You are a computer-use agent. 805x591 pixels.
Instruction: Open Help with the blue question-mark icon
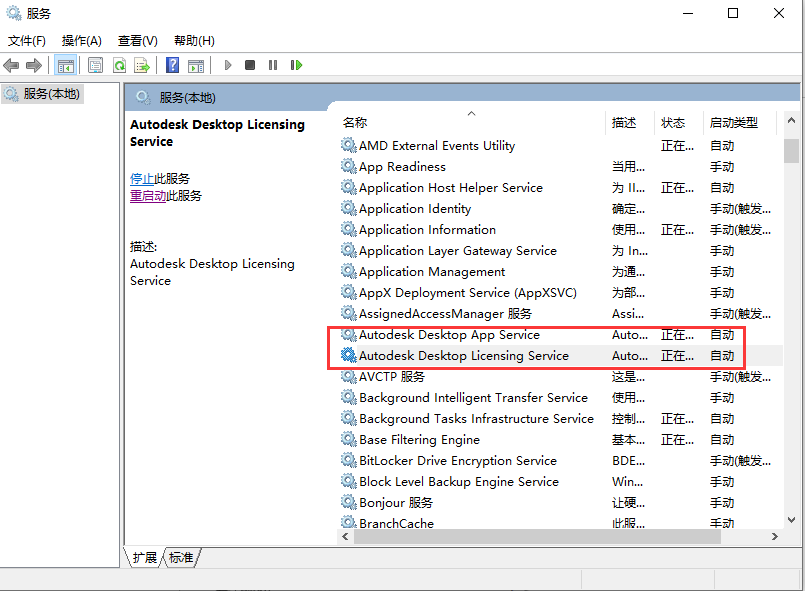click(172, 66)
